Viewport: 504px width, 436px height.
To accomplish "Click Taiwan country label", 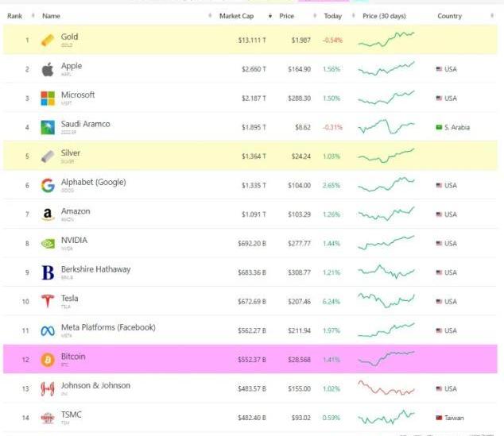I will 454,418.
